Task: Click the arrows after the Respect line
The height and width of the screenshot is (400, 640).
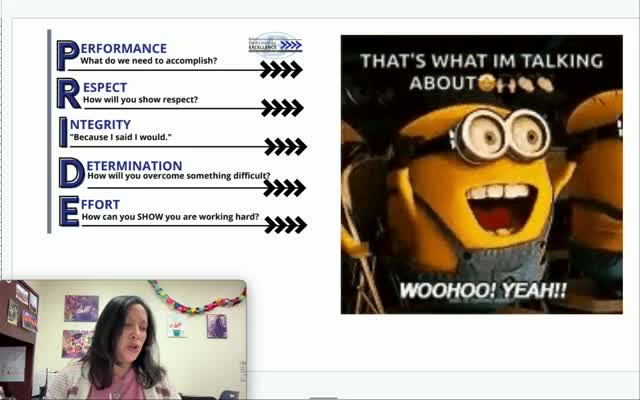Action: [x=282, y=107]
